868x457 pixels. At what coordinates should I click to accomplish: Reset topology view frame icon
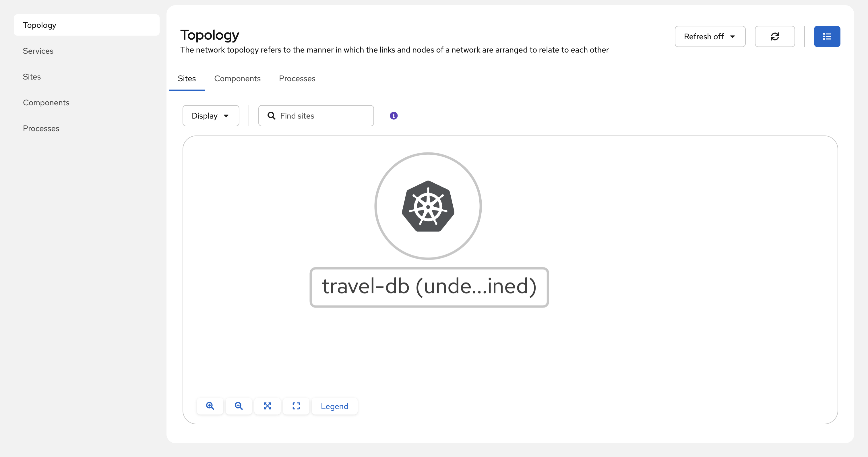296,406
